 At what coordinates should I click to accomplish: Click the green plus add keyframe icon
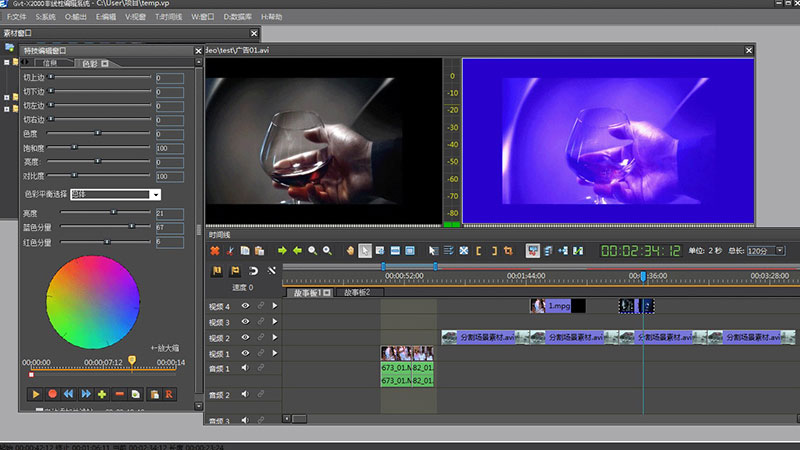point(102,394)
